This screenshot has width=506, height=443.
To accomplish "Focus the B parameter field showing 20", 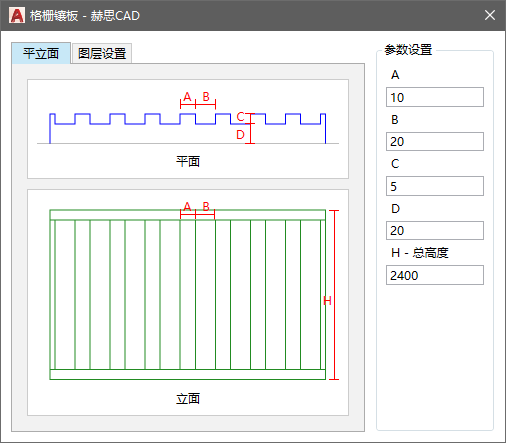I will (x=435, y=142).
